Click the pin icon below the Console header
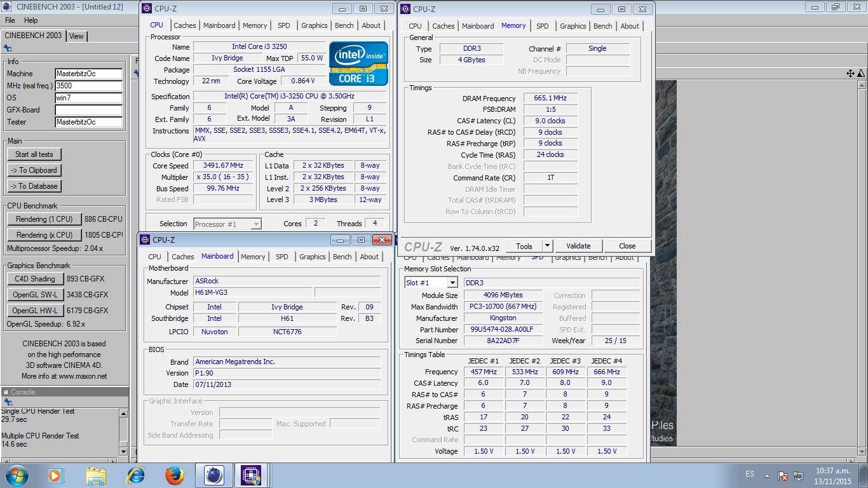868x488 pixels. point(8,402)
